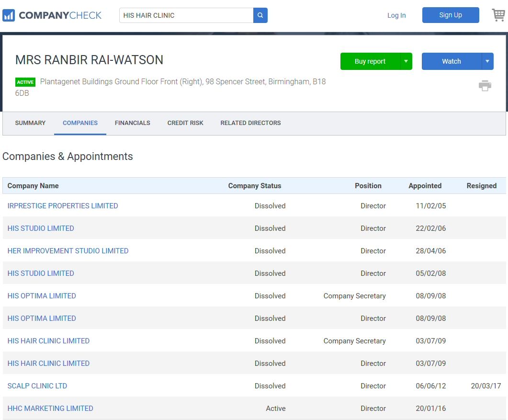This screenshot has height=420, width=508.
Task: Open HIS OPTIMA LIMITED Company Secretary row link
Action: (42, 296)
